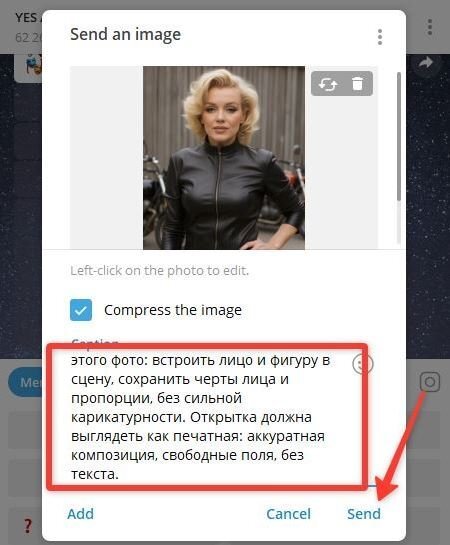Click the sticker thumbnail in the chat

point(33,66)
